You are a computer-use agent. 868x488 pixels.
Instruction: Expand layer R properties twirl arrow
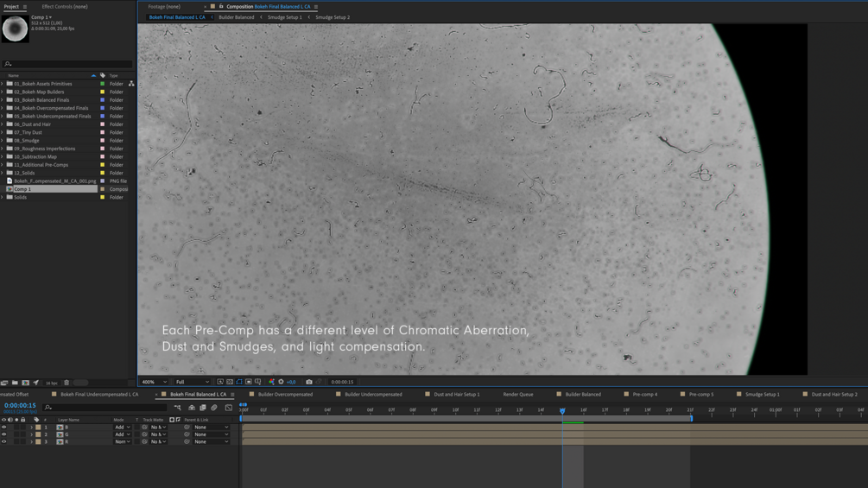click(32, 441)
